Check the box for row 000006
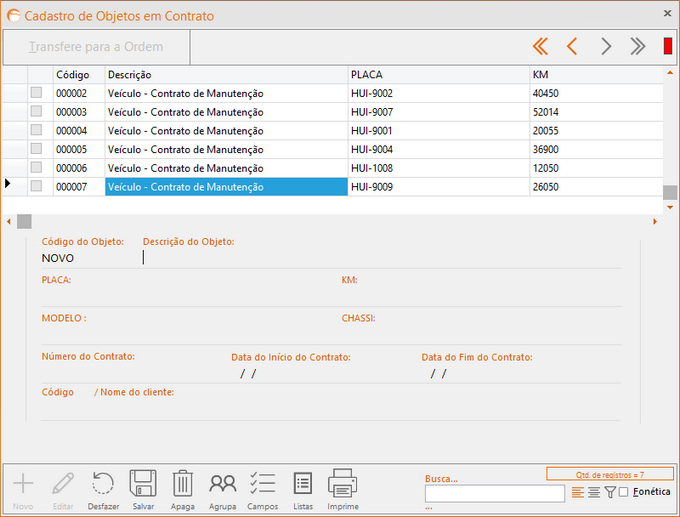680x517 pixels. 36,167
